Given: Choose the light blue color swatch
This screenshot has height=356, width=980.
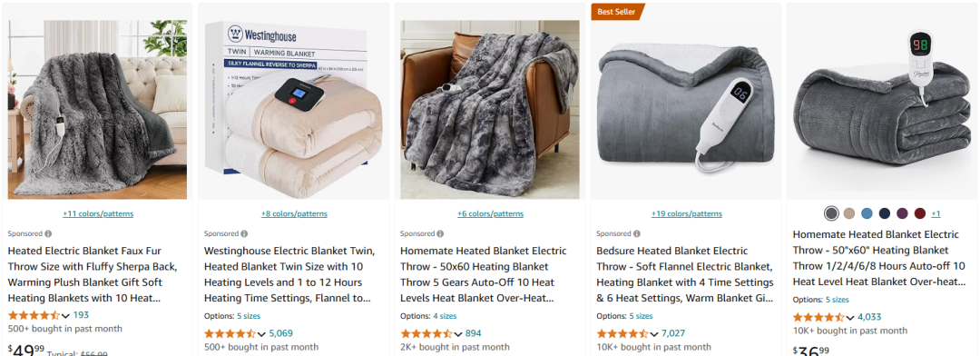Looking at the screenshot, I should (x=867, y=213).
